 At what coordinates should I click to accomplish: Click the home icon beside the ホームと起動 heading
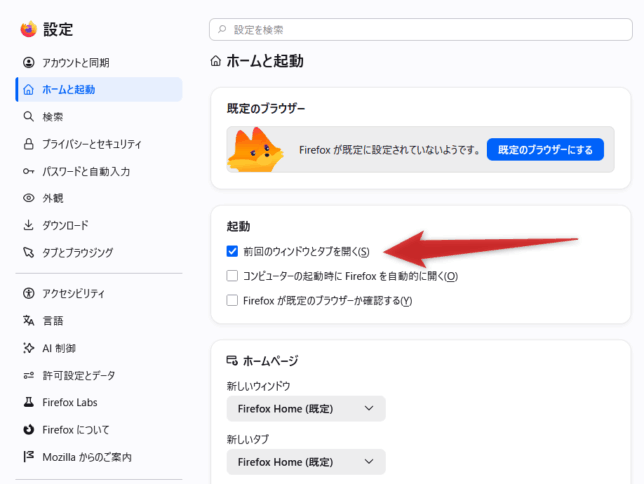pyautogui.click(x=216, y=61)
